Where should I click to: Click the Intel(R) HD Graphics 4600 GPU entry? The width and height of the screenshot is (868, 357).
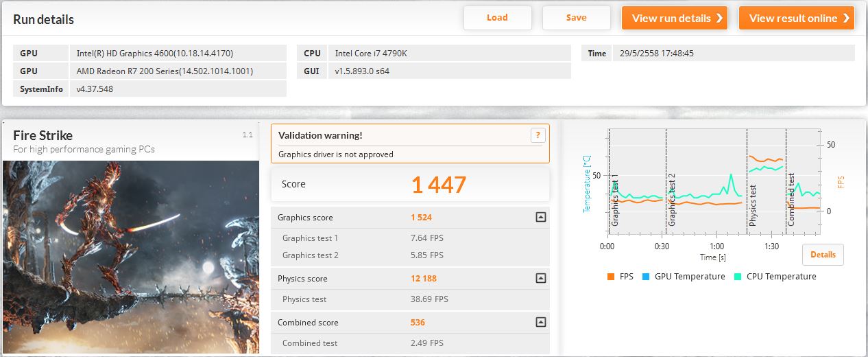click(178, 53)
